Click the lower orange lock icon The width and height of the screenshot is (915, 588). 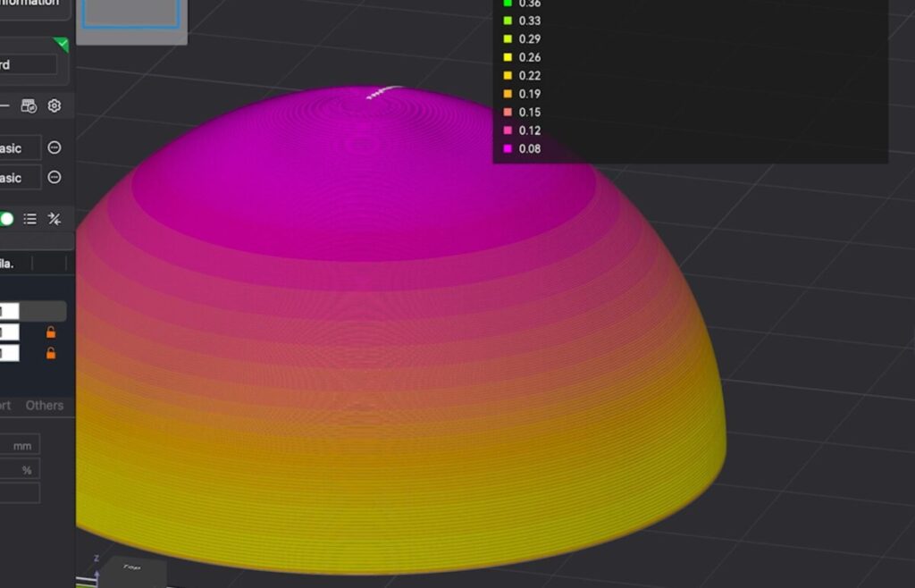pyautogui.click(x=51, y=353)
